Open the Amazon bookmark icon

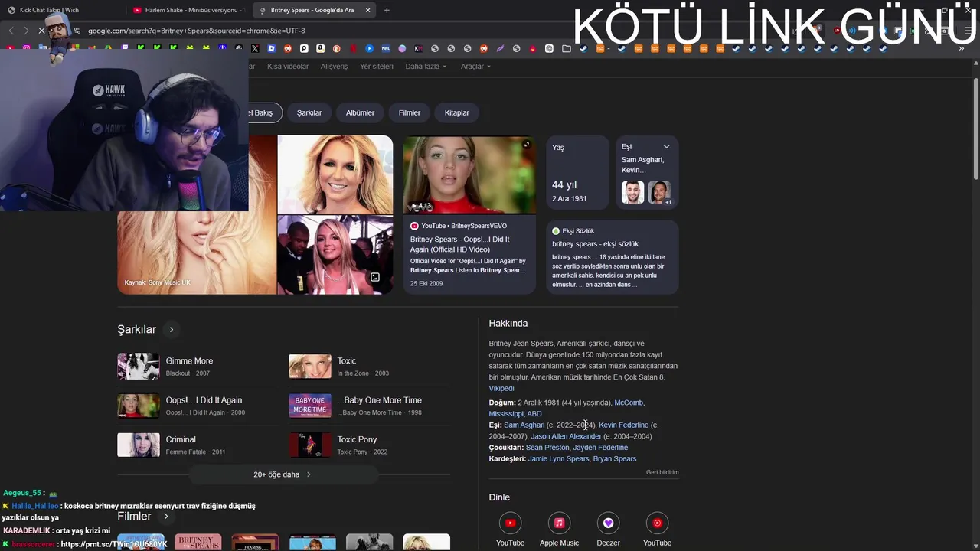(x=320, y=48)
